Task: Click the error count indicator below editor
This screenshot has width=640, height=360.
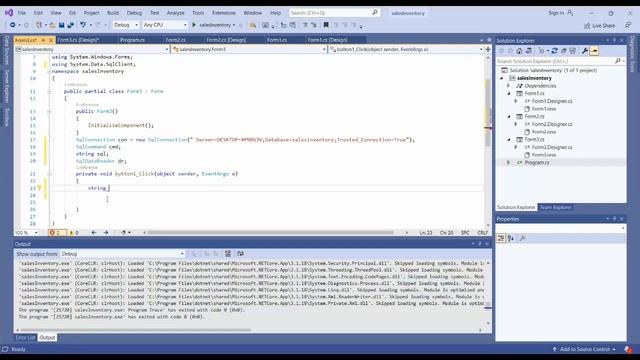Action: tap(56, 233)
